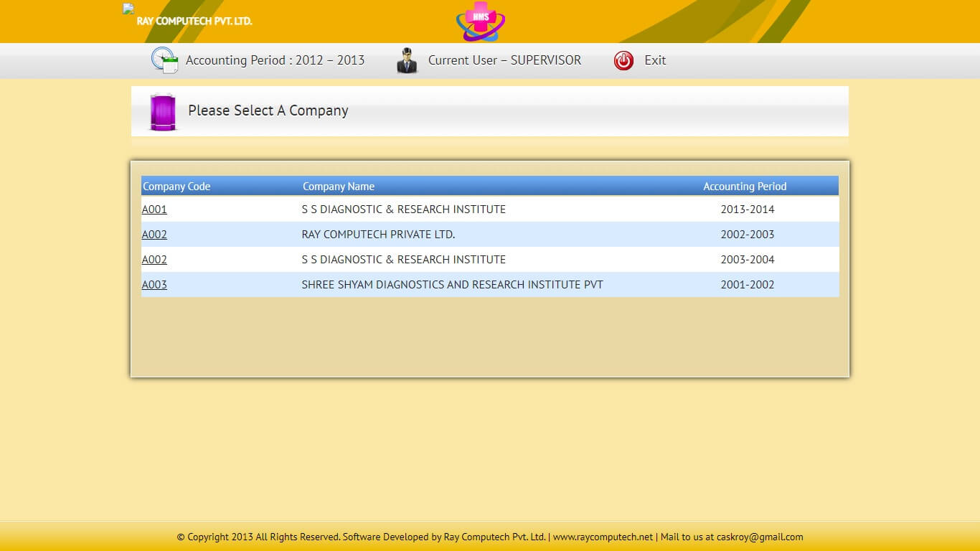Screen dimensions: 980x551
Task: Open company code A001 link
Action: [x=154, y=209]
